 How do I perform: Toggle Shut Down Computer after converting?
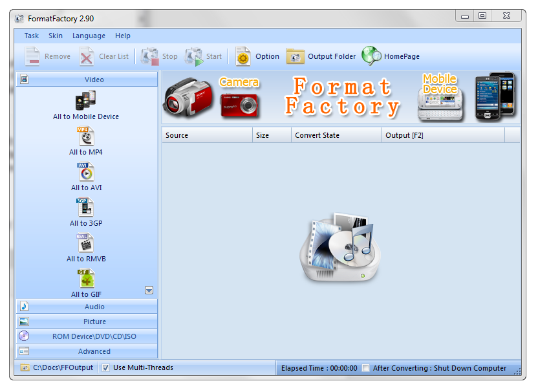coord(366,367)
